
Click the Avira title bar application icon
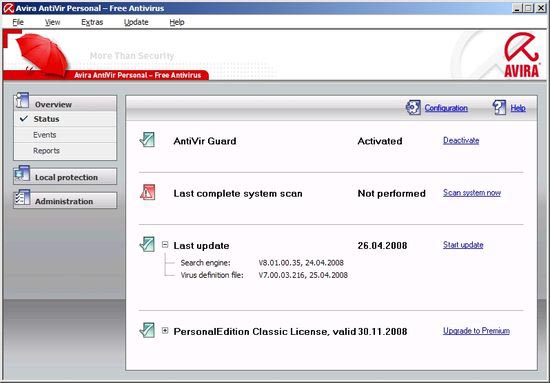tap(8, 8)
